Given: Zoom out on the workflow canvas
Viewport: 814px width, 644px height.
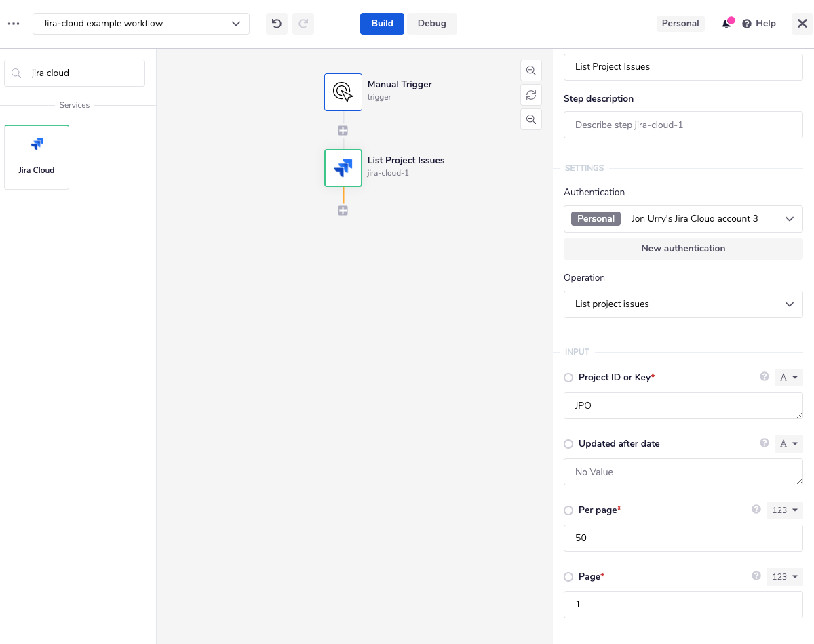Looking at the screenshot, I should tap(531, 119).
